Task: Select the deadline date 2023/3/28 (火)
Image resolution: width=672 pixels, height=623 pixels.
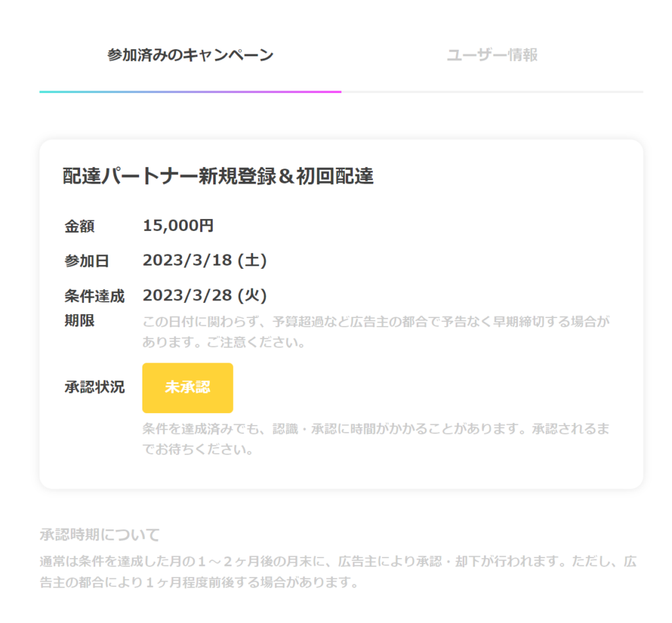Action: [205, 296]
